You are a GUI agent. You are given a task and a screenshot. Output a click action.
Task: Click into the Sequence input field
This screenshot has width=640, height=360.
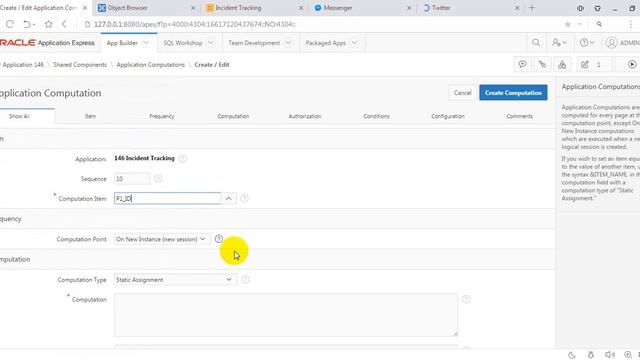coord(132,178)
